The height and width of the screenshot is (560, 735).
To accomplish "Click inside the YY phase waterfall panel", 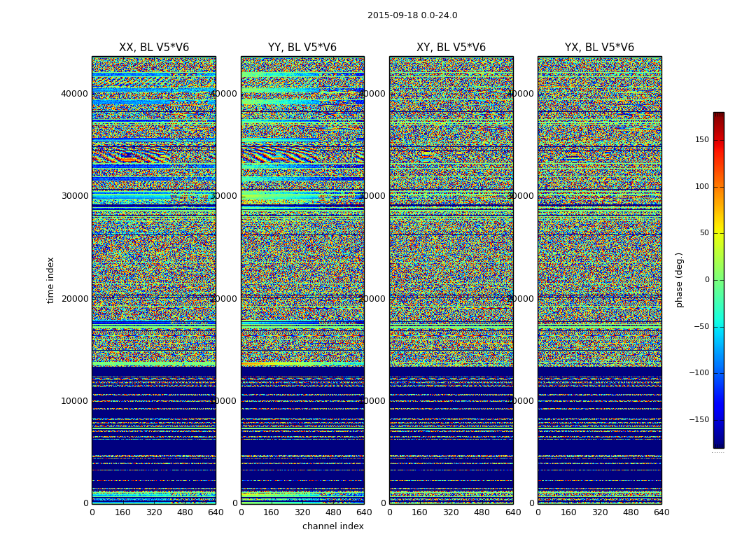I will [x=302, y=280].
